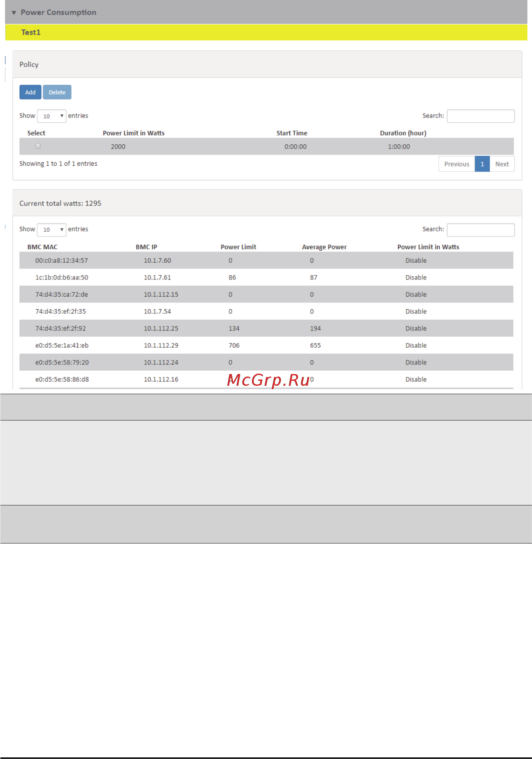Click IP address 10.1.7.54
This screenshot has width=532, height=759.
[x=157, y=311]
